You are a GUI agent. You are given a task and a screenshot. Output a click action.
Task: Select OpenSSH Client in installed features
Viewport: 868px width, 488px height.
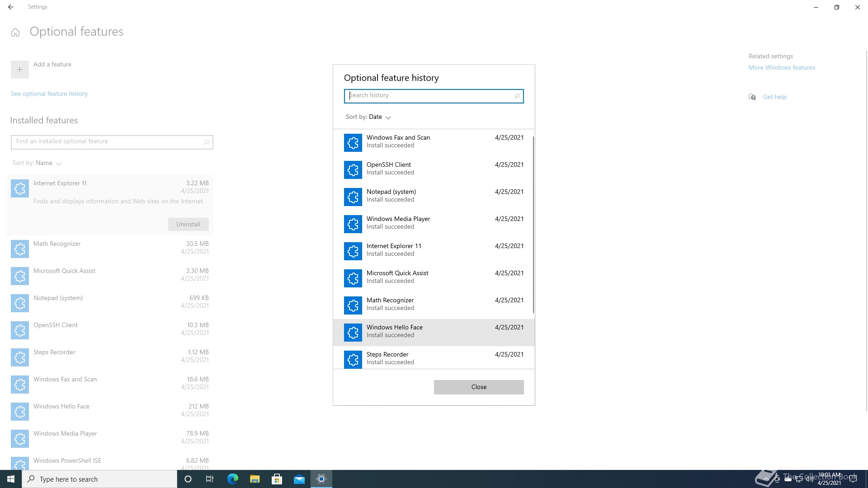(110, 330)
